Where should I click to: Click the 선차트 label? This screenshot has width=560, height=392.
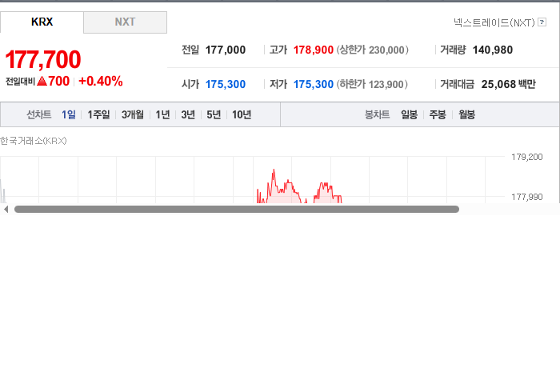(39, 114)
